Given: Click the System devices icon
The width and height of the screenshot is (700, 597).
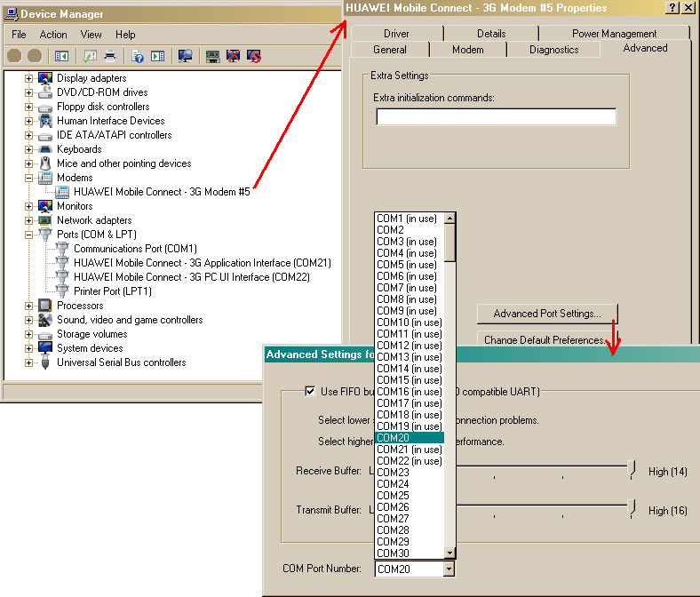Looking at the screenshot, I should [x=45, y=348].
